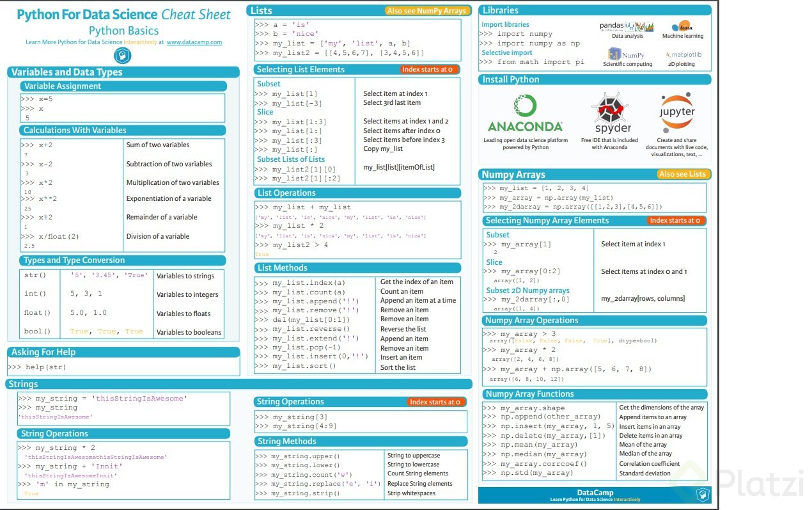
Task: Click the 'np.std(my_array)' code line
Action: (x=528, y=474)
